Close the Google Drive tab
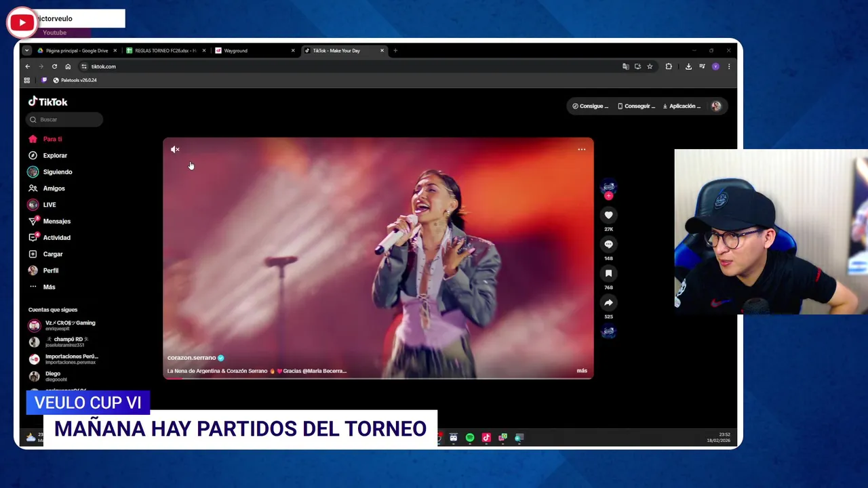Screen dimensions: 868x488 point(115,51)
